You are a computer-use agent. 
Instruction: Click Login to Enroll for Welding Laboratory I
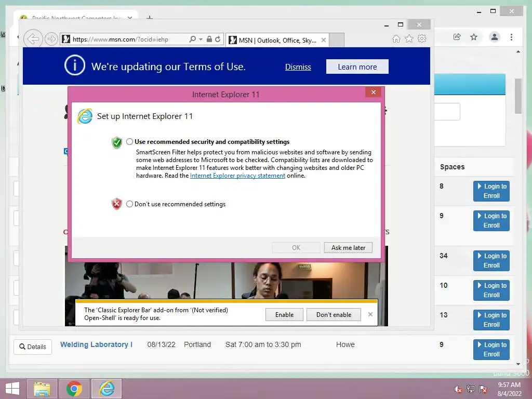(x=491, y=349)
